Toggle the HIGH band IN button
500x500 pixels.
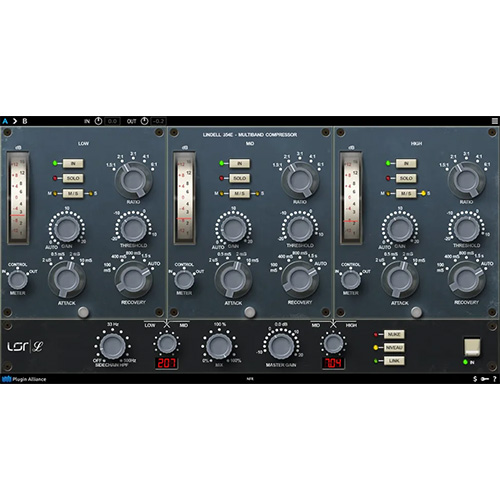pos(406,163)
